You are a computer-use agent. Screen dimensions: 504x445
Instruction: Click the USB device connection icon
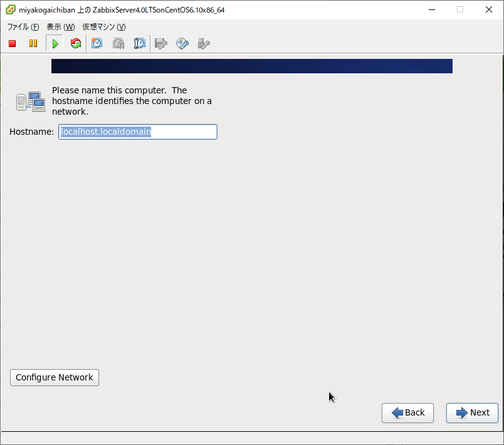[x=204, y=43]
